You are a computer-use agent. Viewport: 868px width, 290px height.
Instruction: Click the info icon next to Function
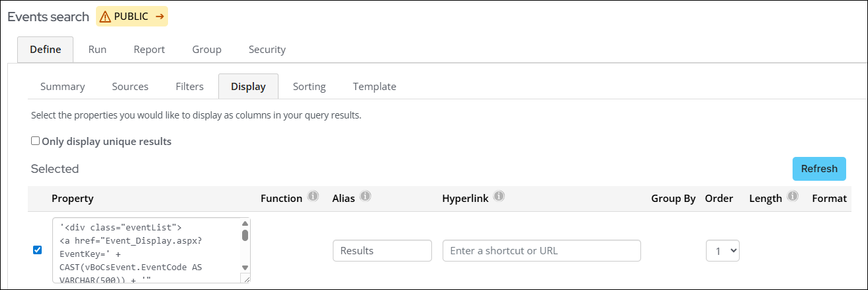(x=314, y=197)
